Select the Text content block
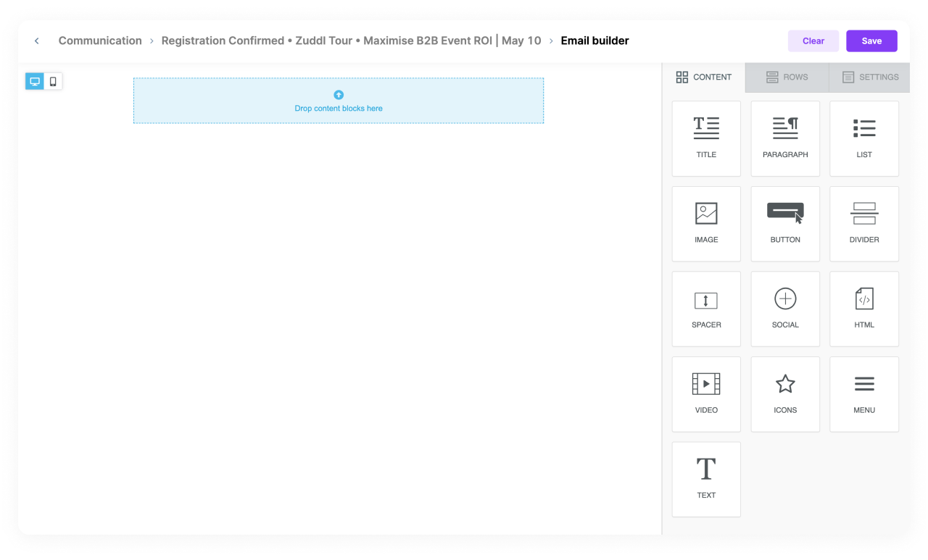The height and width of the screenshot is (560, 928). click(706, 480)
